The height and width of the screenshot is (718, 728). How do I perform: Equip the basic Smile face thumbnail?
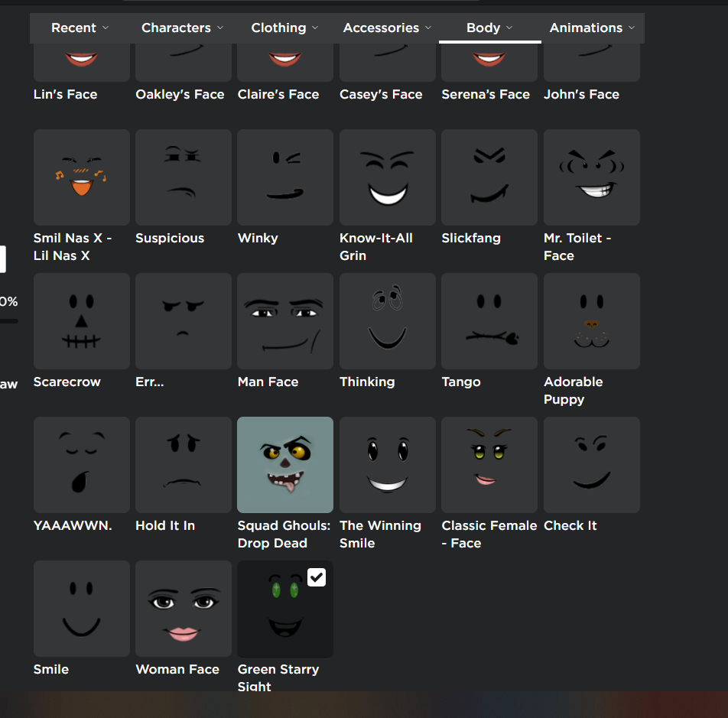point(82,609)
